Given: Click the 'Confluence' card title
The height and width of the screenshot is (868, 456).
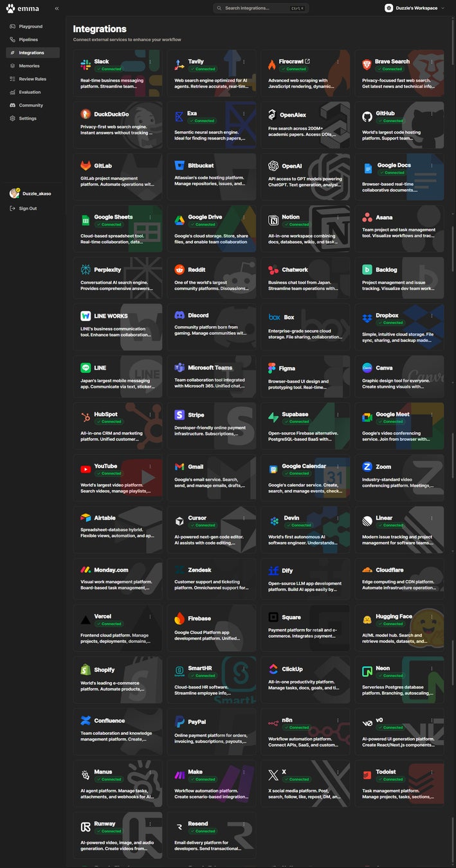Looking at the screenshot, I should [109, 721].
